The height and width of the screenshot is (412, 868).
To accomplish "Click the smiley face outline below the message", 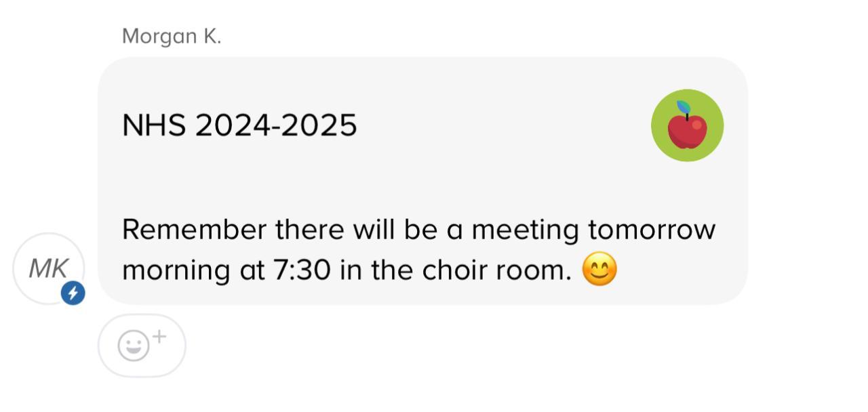I will (x=133, y=346).
